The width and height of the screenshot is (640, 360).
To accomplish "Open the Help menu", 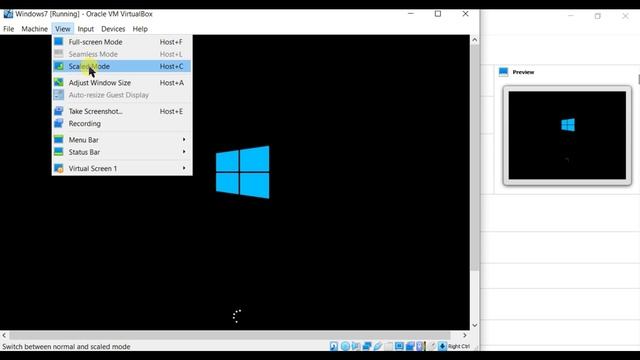I will [x=140, y=29].
